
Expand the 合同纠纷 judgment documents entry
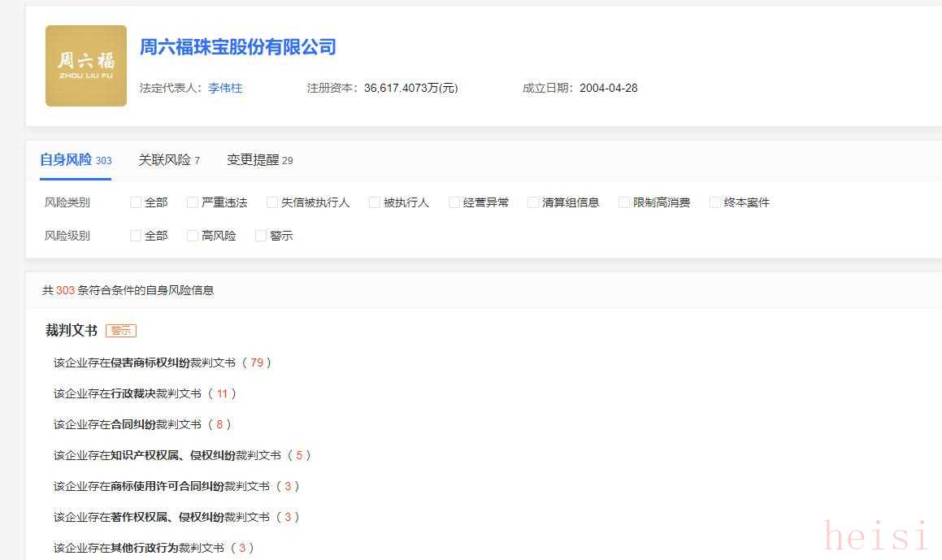pyautogui.click(x=142, y=424)
